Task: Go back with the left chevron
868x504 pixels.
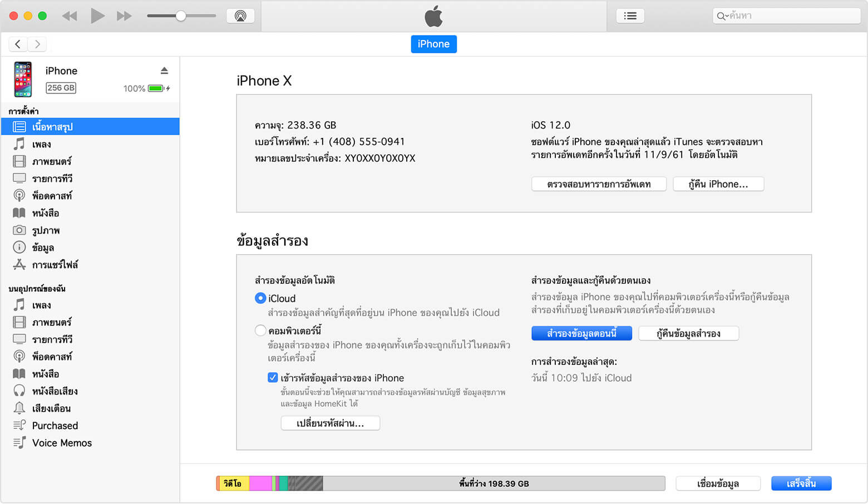Action: [x=18, y=44]
